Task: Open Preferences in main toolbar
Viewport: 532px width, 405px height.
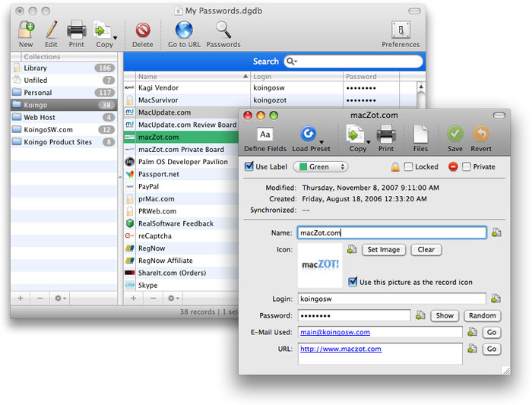Action: [x=401, y=30]
